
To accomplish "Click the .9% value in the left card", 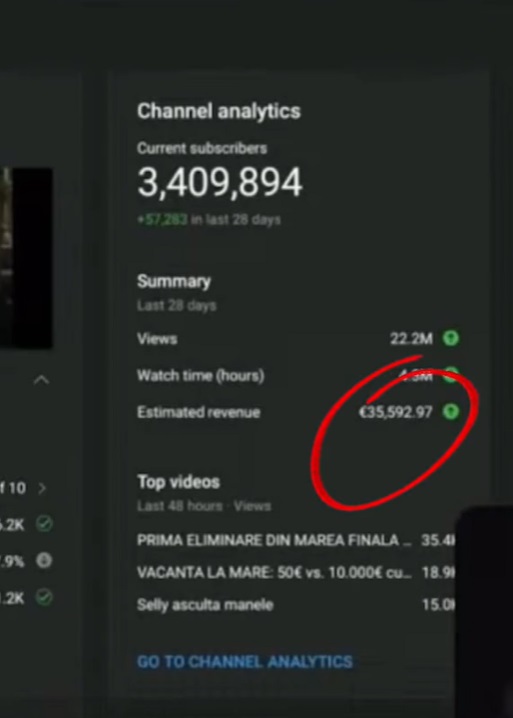I will pyautogui.click(x=12, y=561).
